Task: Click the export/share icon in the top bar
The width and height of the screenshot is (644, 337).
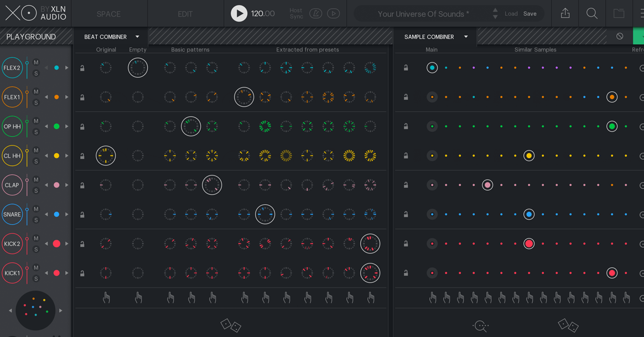Action: (x=565, y=12)
